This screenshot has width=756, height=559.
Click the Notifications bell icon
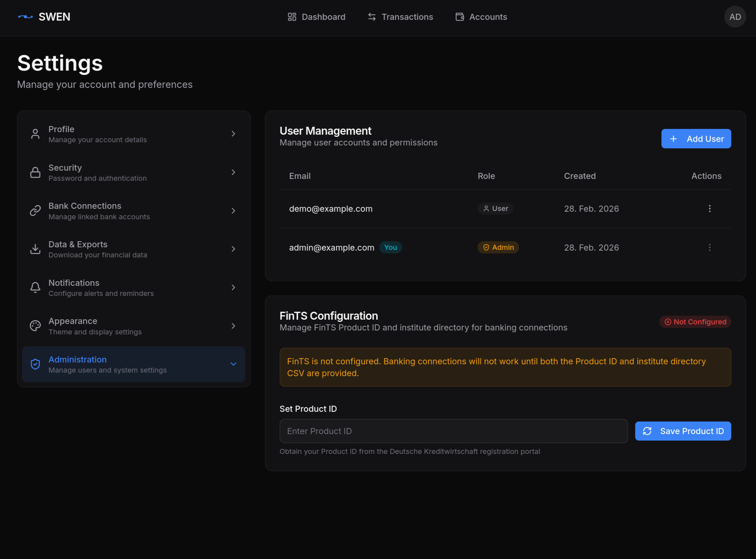[x=35, y=288]
